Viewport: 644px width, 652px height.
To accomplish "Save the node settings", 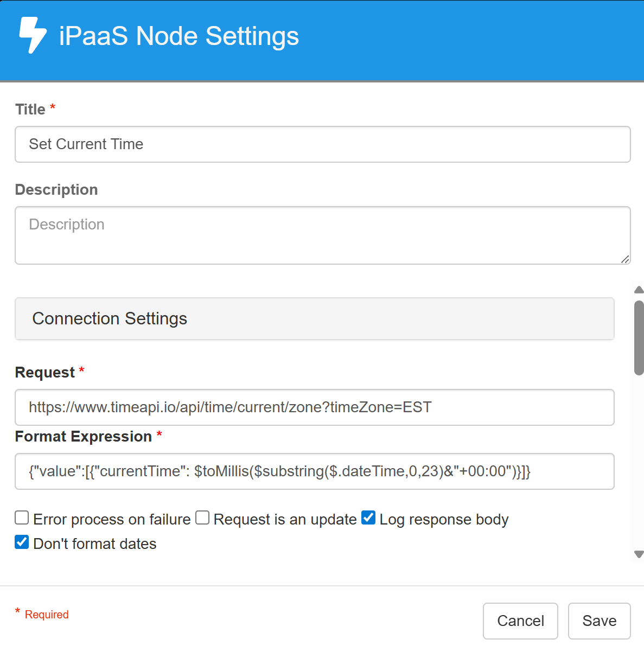I will tap(599, 621).
